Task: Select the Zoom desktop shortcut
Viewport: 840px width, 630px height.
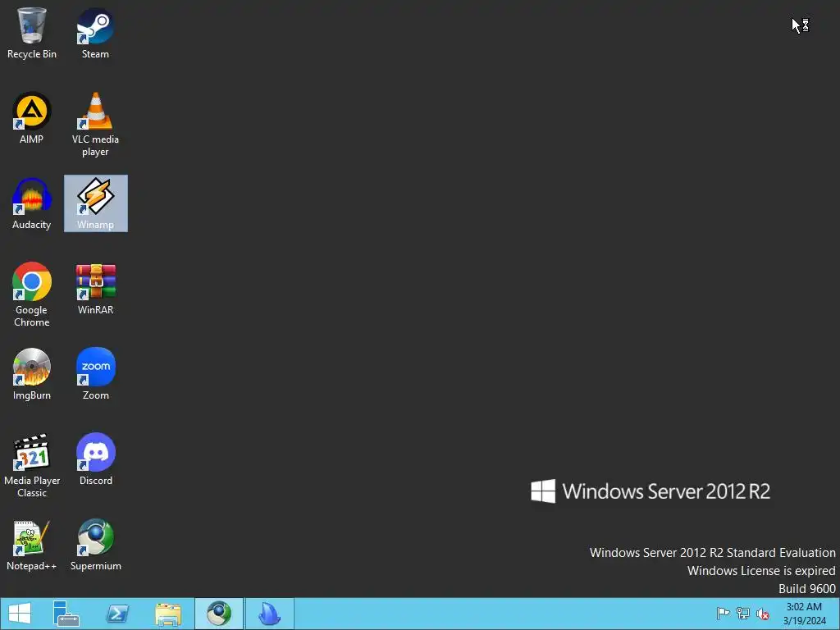Action: [x=95, y=374]
